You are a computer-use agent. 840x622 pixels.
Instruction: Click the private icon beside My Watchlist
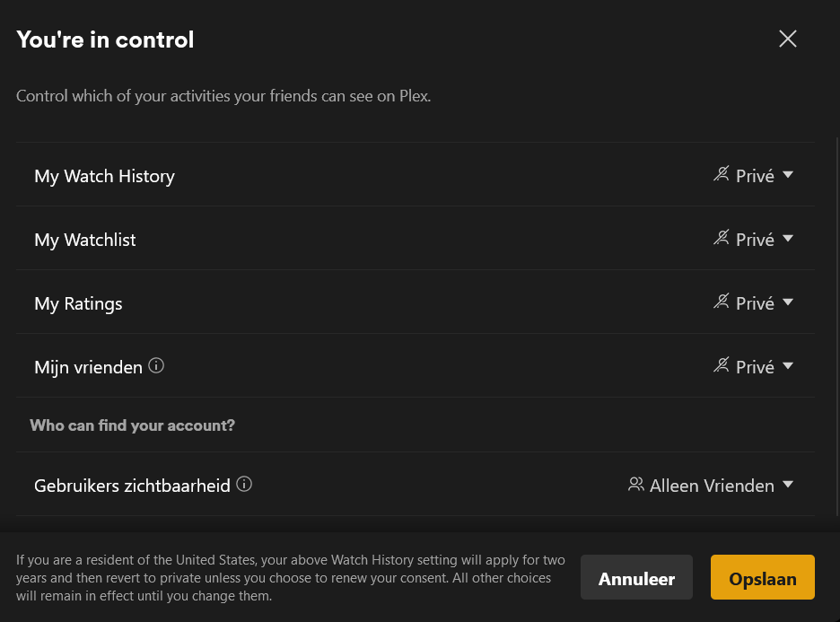tap(722, 238)
